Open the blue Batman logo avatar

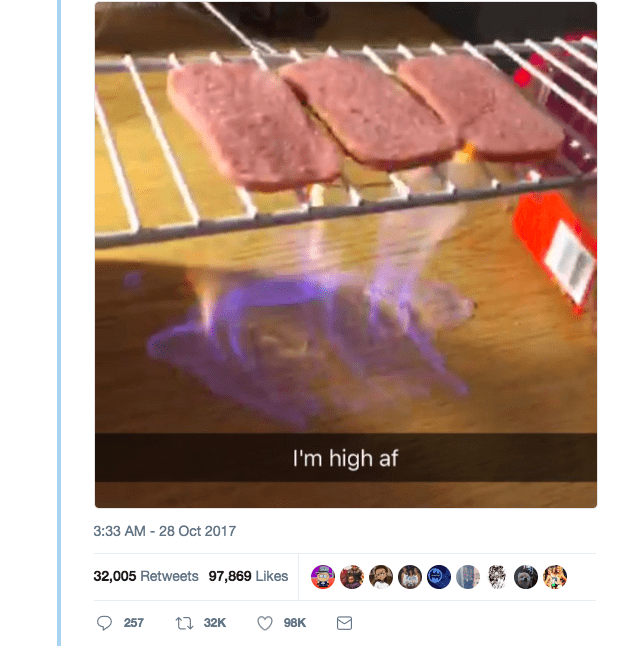[x=439, y=577]
